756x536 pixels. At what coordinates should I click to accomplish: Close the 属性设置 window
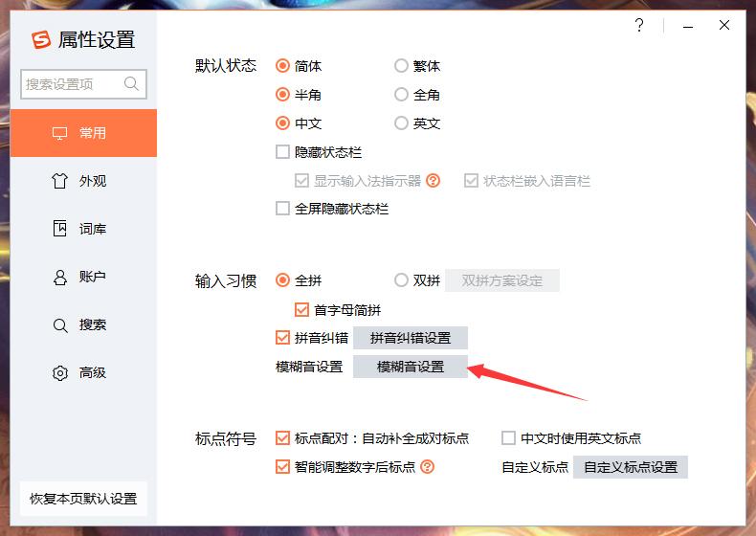[724, 25]
